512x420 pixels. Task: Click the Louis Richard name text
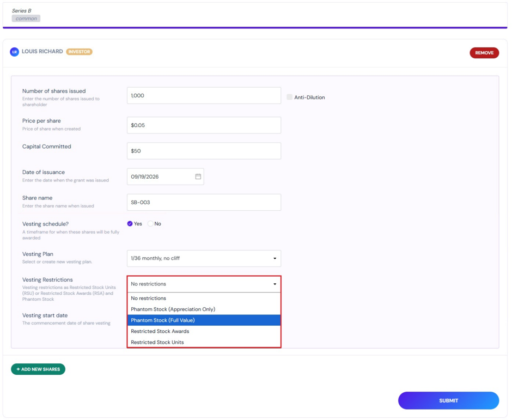coord(42,52)
